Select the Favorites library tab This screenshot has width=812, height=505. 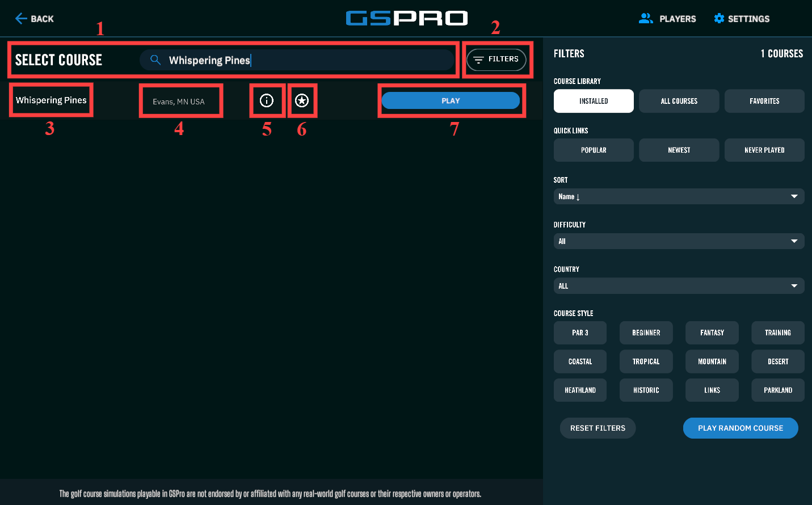(x=764, y=101)
